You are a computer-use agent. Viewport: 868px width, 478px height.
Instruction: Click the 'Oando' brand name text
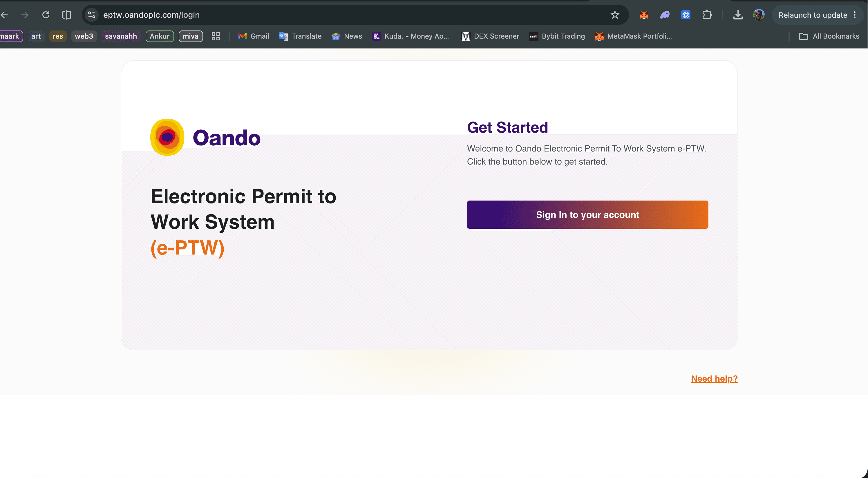[227, 138]
